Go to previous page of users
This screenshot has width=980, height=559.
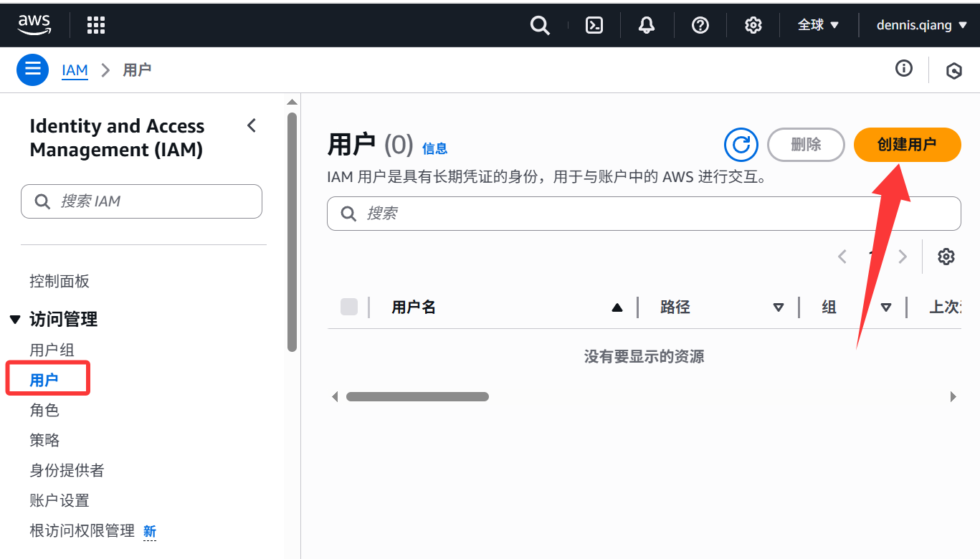tap(842, 257)
